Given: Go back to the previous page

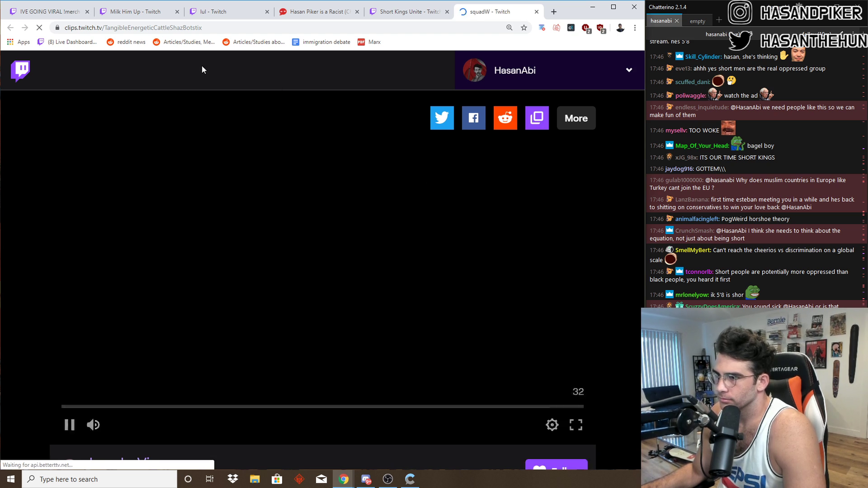Looking at the screenshot, I should click(10, 28).
